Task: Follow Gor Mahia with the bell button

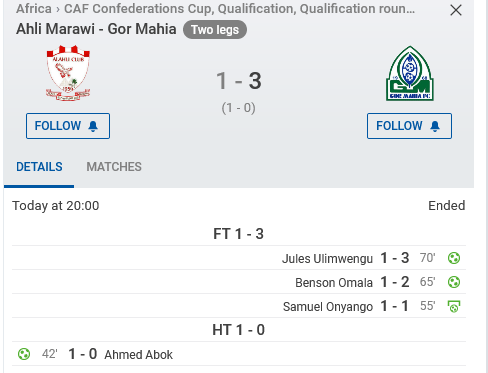Action: coord(409,126)
